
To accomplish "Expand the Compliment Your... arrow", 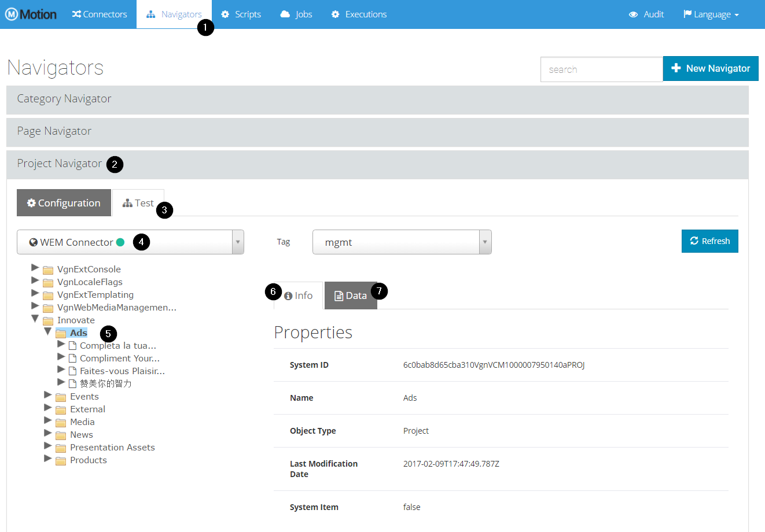I will click(61, 357).
